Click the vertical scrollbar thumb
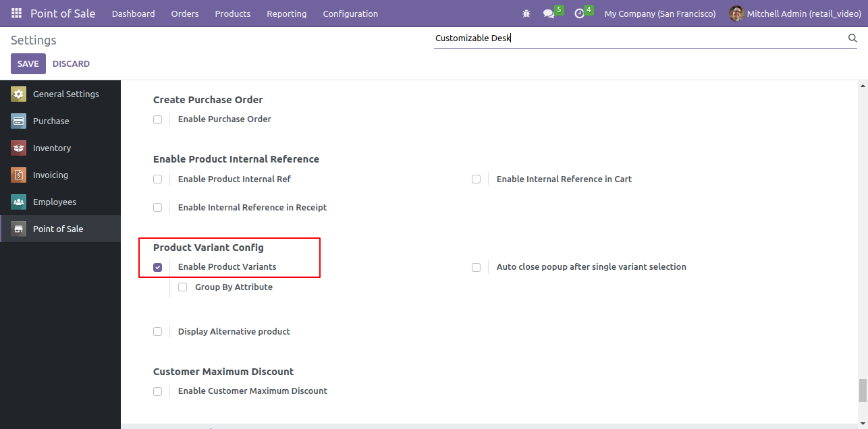Screen dimensions: 868x429 tap(862, 390)
